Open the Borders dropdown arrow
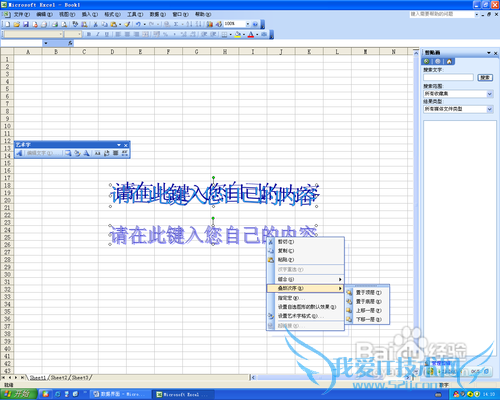 [x=231, y=34]
